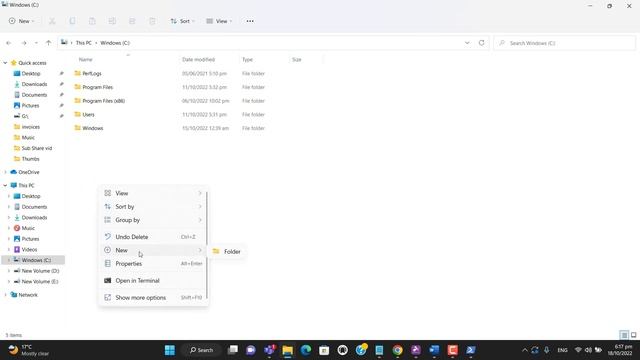Open Windows Start button in taskbar

pyautogui.click(x=170, y=350)
